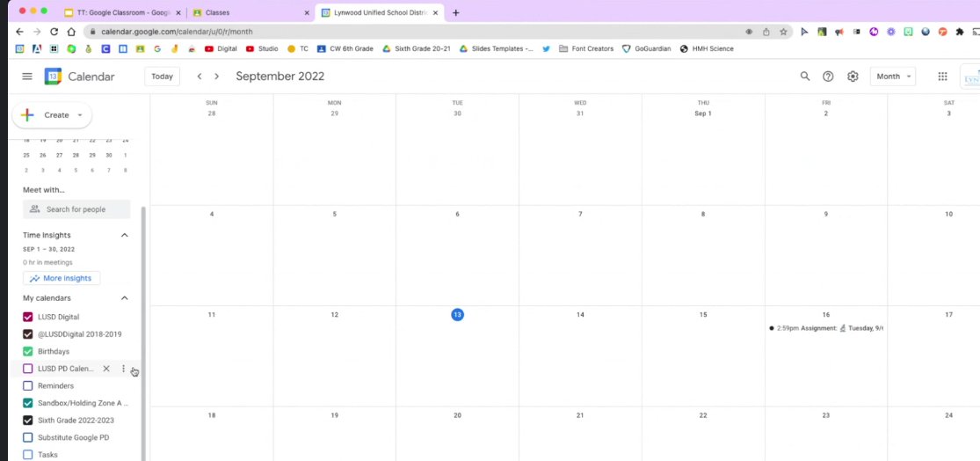
Task: Open the Extensions puzzle piece menu
Action: [960, 32]
